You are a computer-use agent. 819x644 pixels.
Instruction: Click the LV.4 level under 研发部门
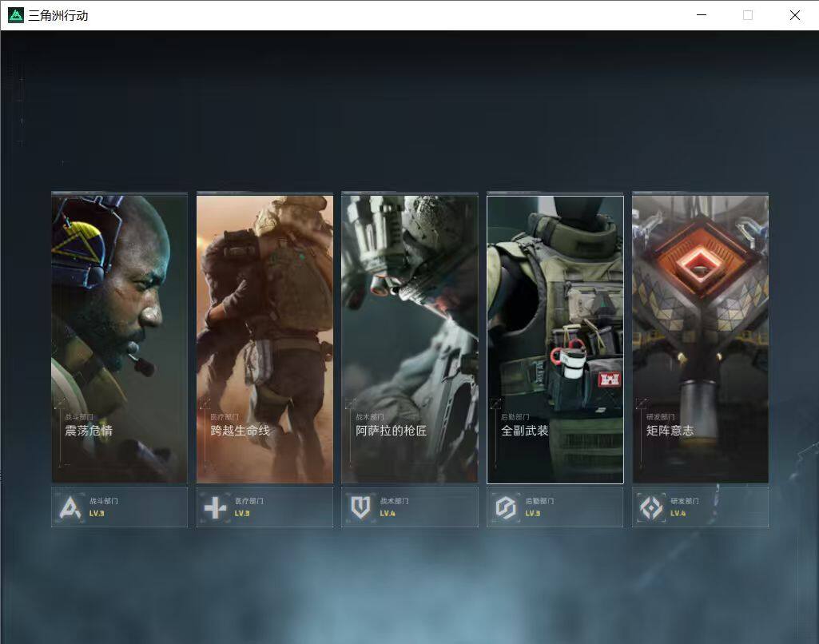tap(678, 514)
